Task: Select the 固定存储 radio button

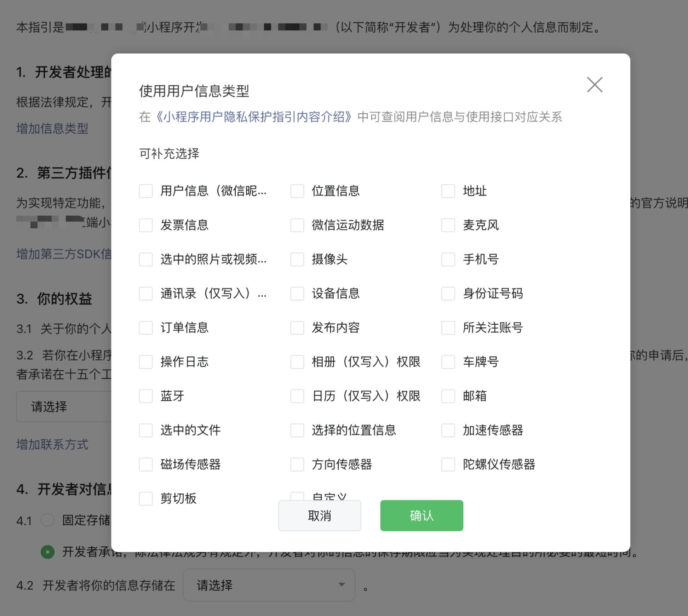Action: [x=48, y=520]
